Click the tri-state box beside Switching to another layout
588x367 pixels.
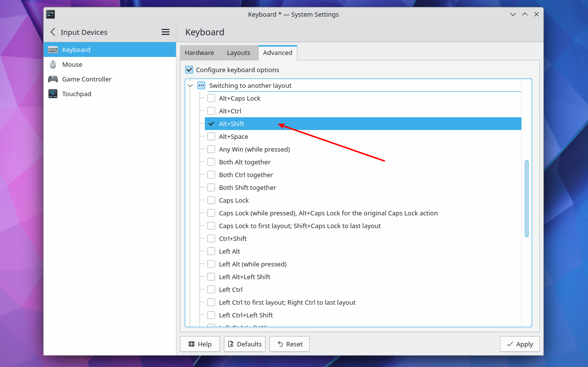[x=201, y=85]
